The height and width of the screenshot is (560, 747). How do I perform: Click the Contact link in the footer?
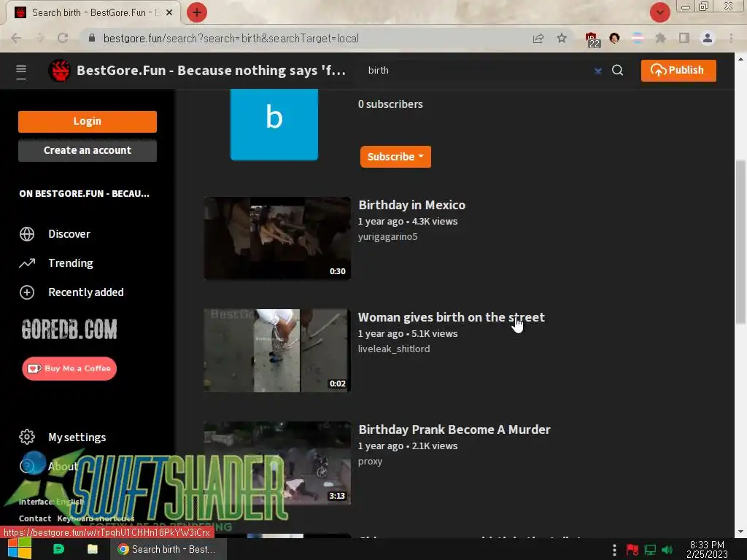[35, 518]
